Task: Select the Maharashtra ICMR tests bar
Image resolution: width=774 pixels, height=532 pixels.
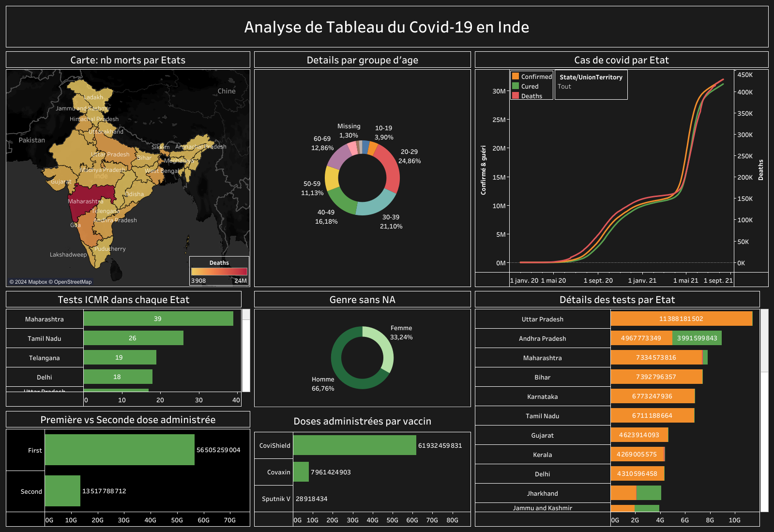Action: 158,319
